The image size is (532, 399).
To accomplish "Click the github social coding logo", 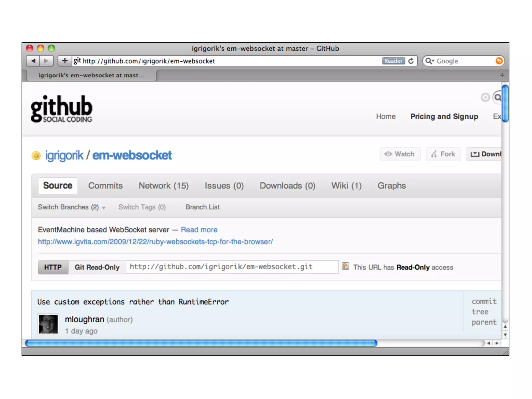I will pyautogui.click(x=62, y=109).
